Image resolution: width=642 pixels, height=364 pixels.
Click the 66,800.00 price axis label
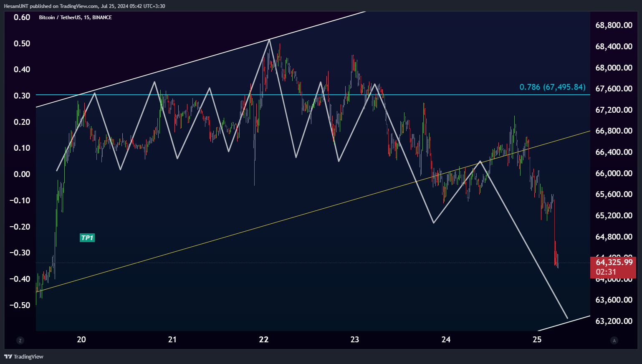[x=614, y=131]
